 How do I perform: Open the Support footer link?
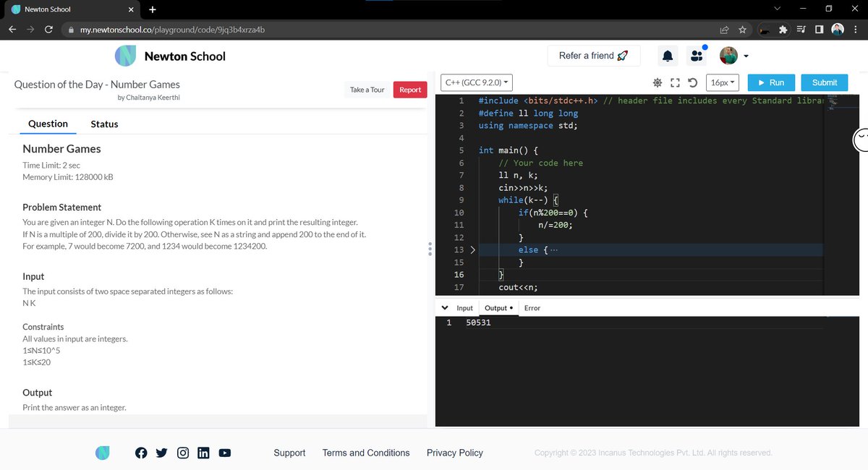click(289, 453)
